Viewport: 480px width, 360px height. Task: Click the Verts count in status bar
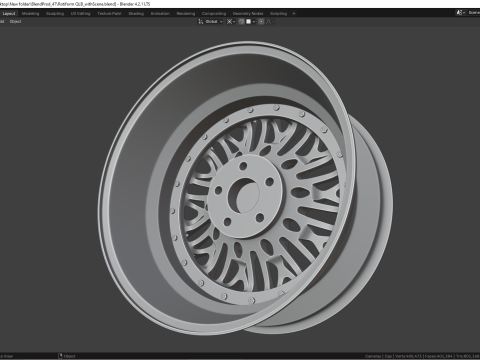click(x=409, y=356)
